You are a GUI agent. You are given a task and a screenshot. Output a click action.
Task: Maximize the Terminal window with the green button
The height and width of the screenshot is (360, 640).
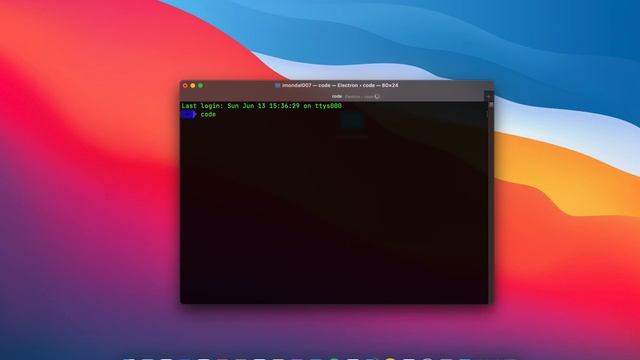point(200,86)
